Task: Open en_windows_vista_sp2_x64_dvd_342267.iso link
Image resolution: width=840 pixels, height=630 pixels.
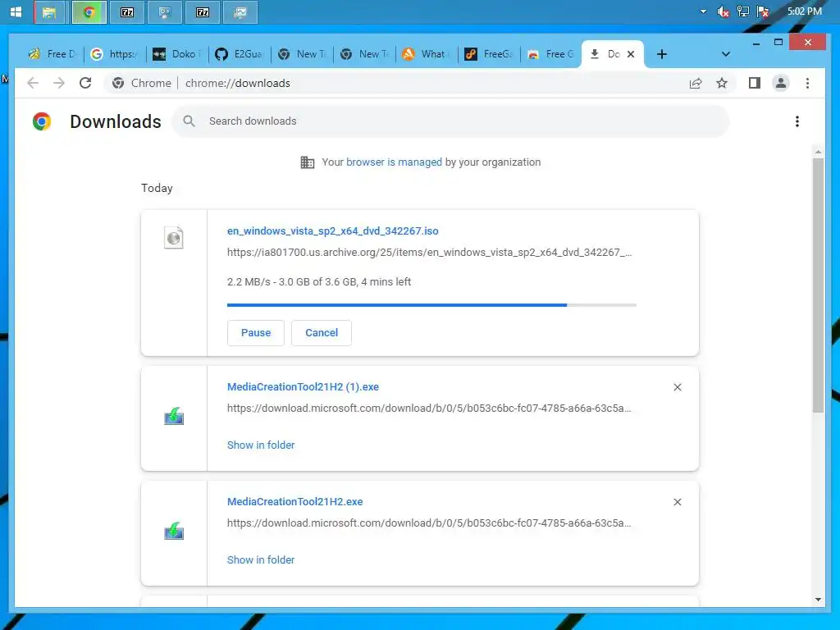Action: pos(333,231)
